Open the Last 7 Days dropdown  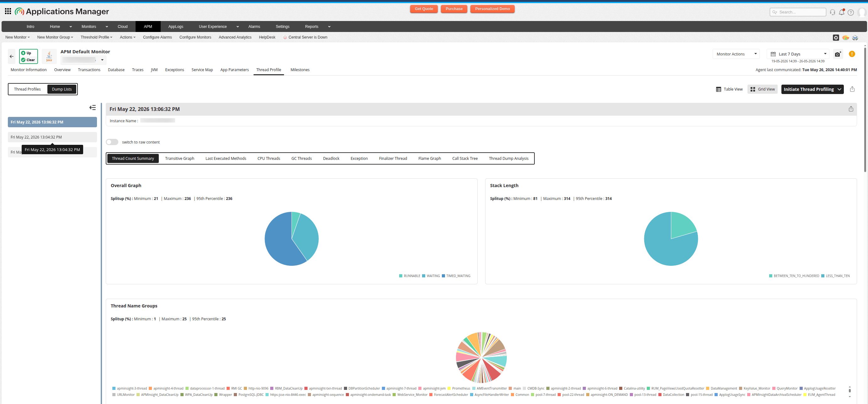tap(798, 54)
